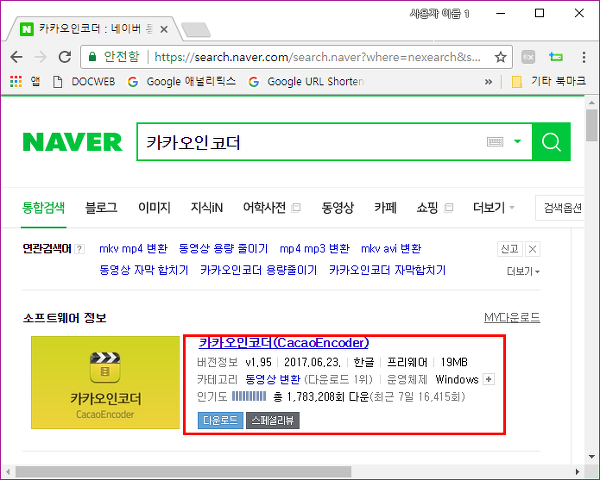The height and width of the screenshot is (480, 600).
Task: Open the 지식iN tab
Action: coord(207,208)
